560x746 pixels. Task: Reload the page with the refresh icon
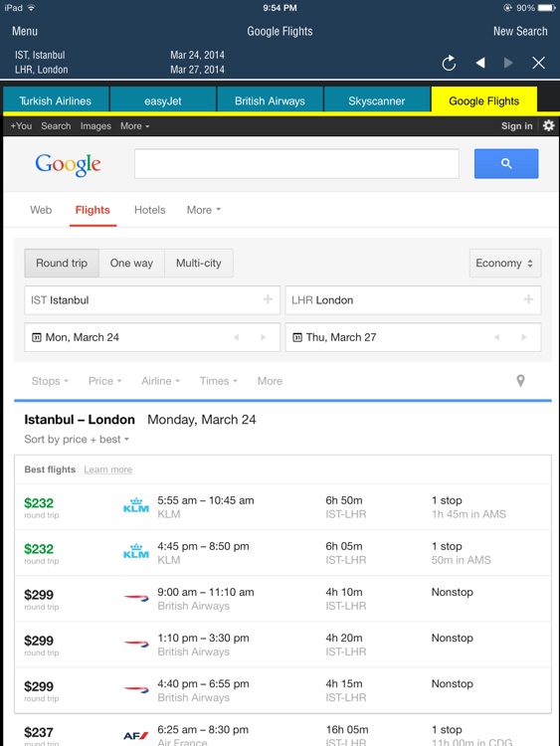pos(449,63)
